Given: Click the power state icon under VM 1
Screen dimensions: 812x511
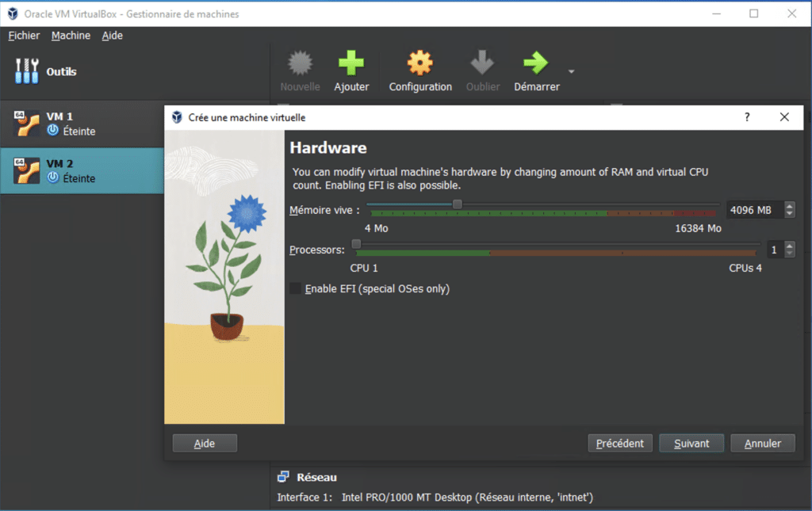Looking at the screenshot, I should click(53, 131).
